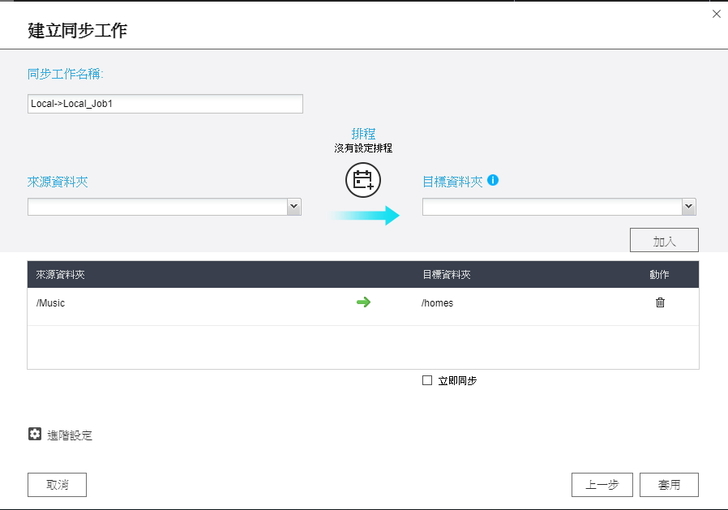Viewport: 728px width, 510px height.
Task: Click the 目標資料夾 table column header
Action: click(447, 275)
